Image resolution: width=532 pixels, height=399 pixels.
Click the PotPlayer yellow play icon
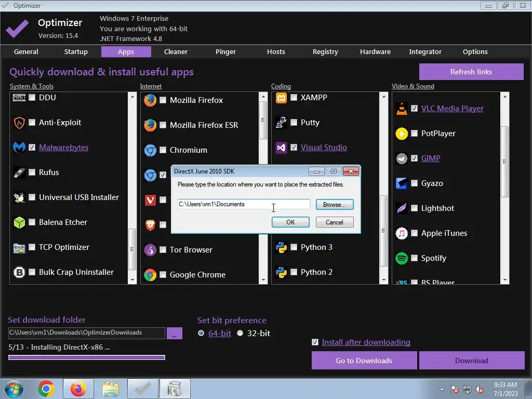click(x=402, y=134)
